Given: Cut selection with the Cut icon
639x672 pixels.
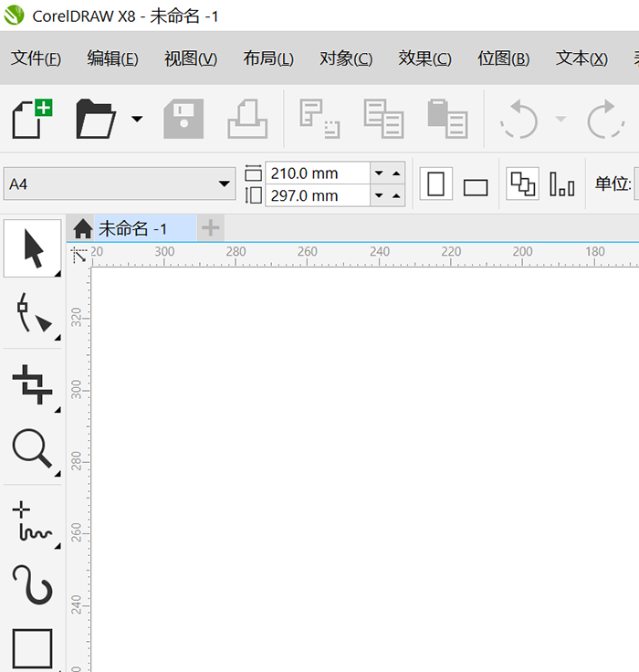Looking at the screenshot, I should tap(319, 119).
